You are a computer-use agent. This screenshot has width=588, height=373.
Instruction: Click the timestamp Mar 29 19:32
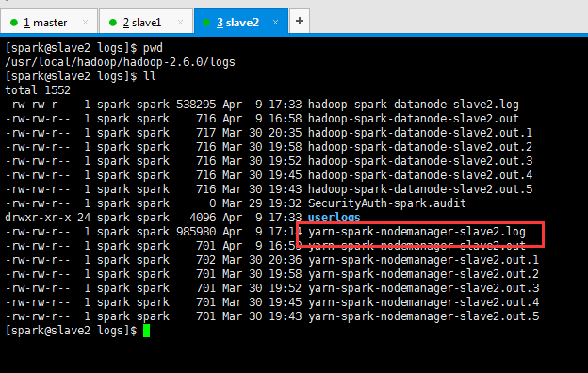[x=262, y=203]
